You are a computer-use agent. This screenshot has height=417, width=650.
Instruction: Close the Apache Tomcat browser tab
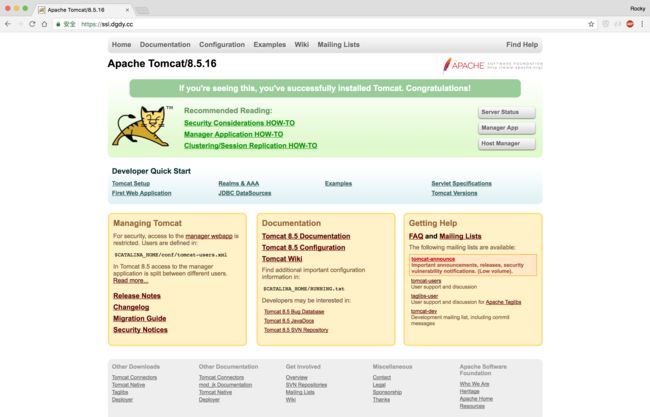pos(127,10)
